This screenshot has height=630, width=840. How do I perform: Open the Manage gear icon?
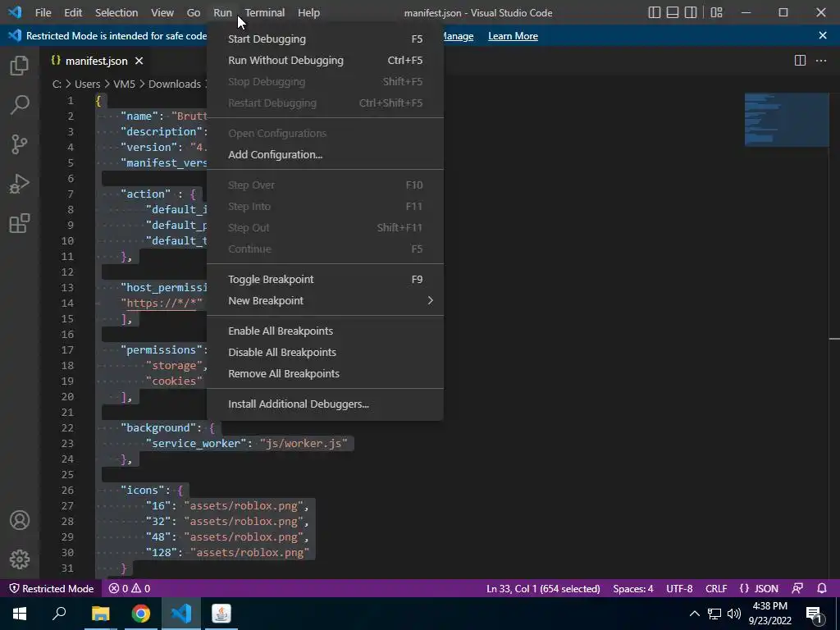(x=20, y=559)
